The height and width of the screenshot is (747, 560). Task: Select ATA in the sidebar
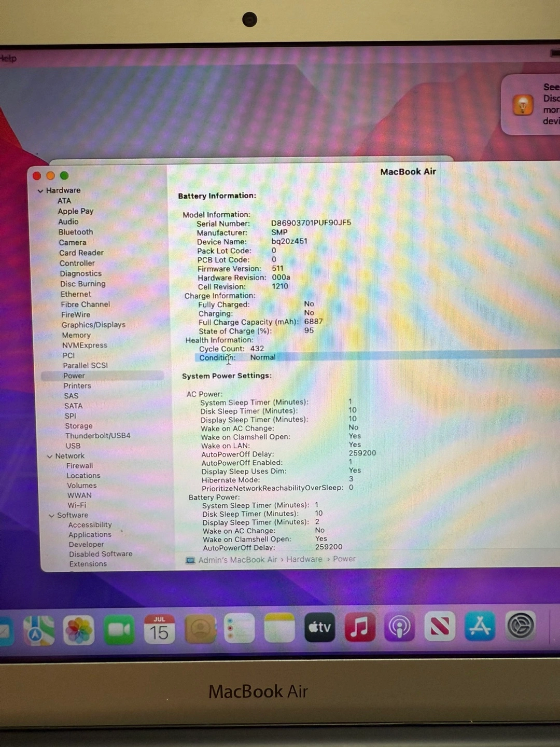tap(64, 201)
